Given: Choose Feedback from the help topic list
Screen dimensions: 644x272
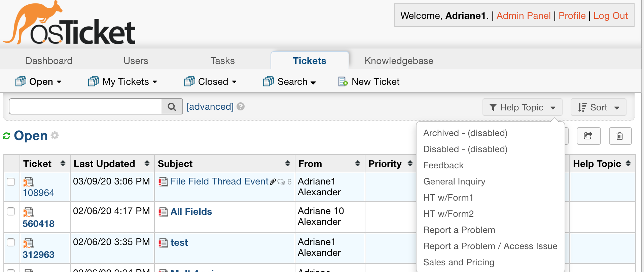Looking at the screenshot, I should [443, 165].
